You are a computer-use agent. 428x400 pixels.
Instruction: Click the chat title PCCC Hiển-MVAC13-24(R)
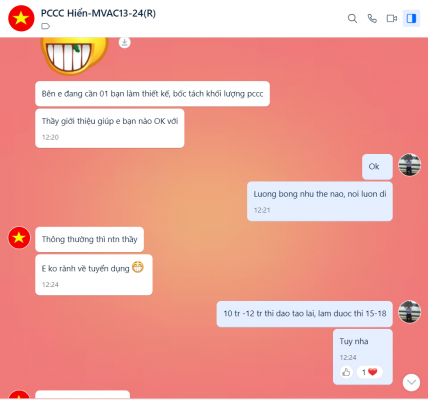pos(98,13)
